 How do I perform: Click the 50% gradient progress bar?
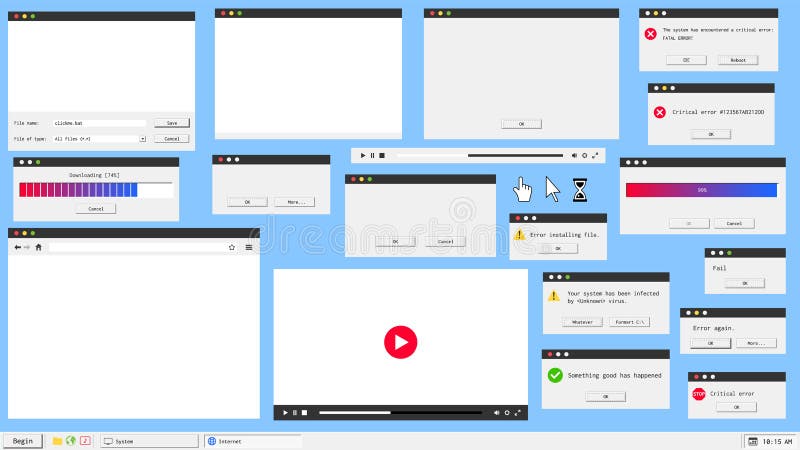[x=702, y=190]
